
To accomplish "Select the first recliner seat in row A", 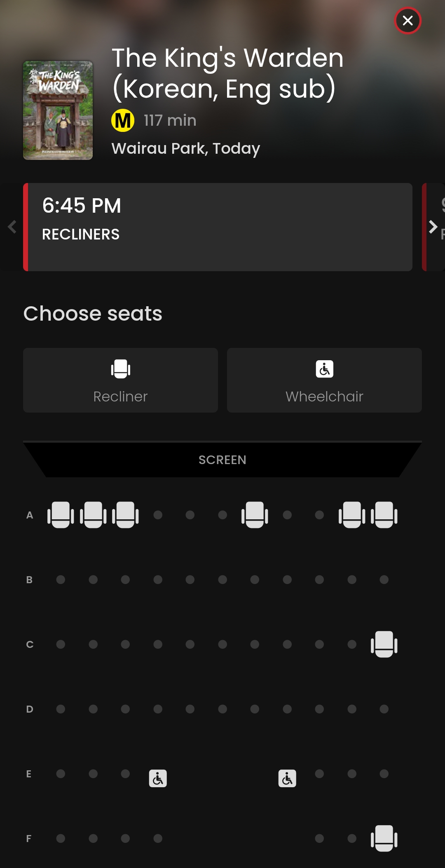I will click(61, 514).
